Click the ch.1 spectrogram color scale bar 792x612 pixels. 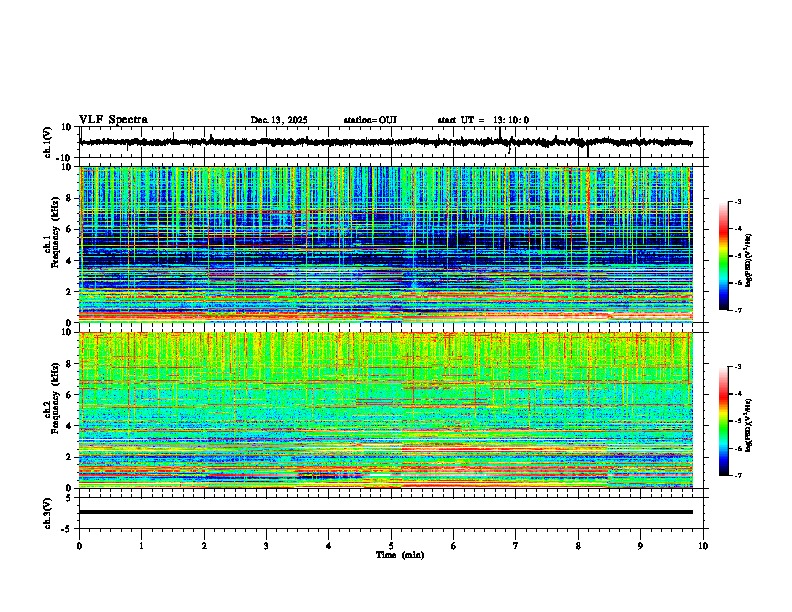(x=723, y=256)
